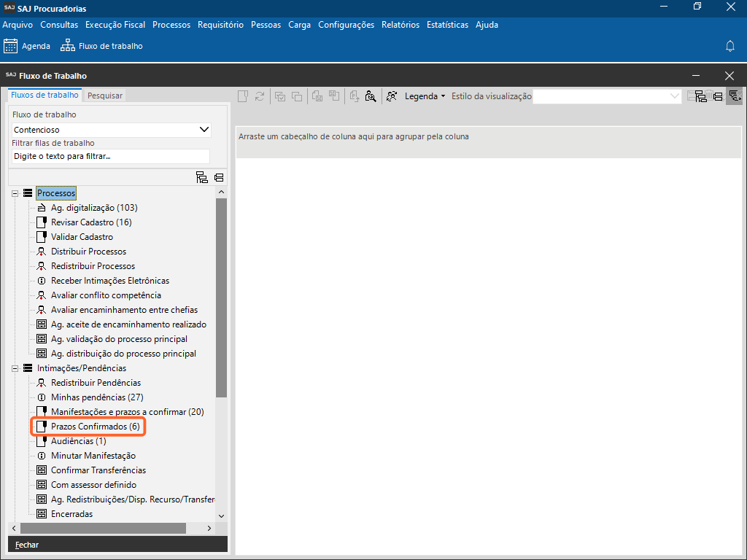Click collapse-all icon above queue list
Screen dimensions: 747x560
pos(219,177)
